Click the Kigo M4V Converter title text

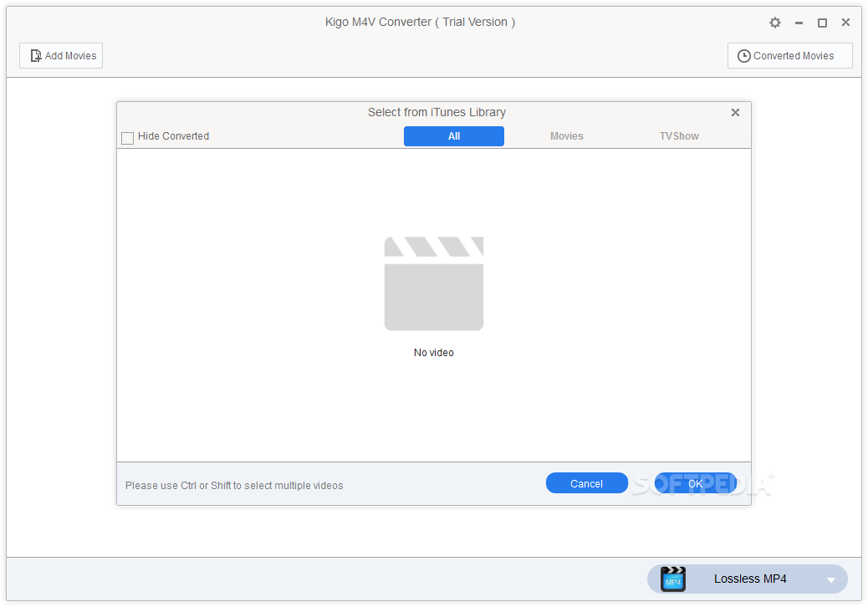click(x=420, y=22)
